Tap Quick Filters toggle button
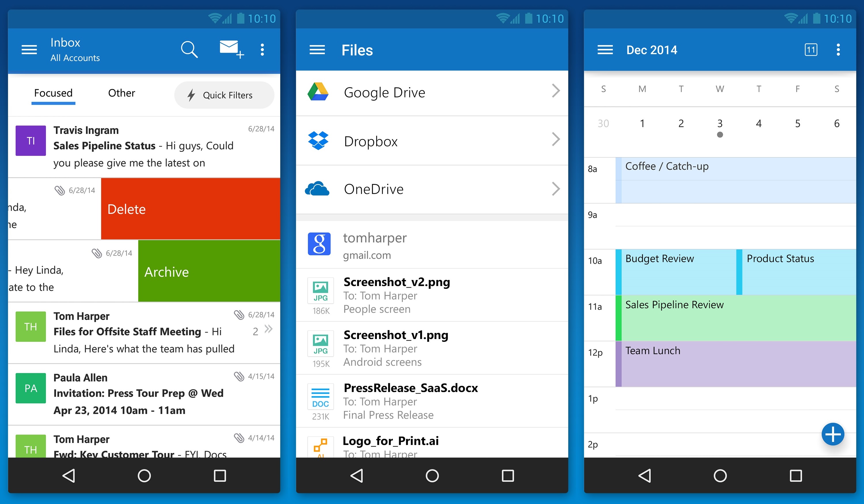Screen dimensions: 864x504 pos(222,95)
